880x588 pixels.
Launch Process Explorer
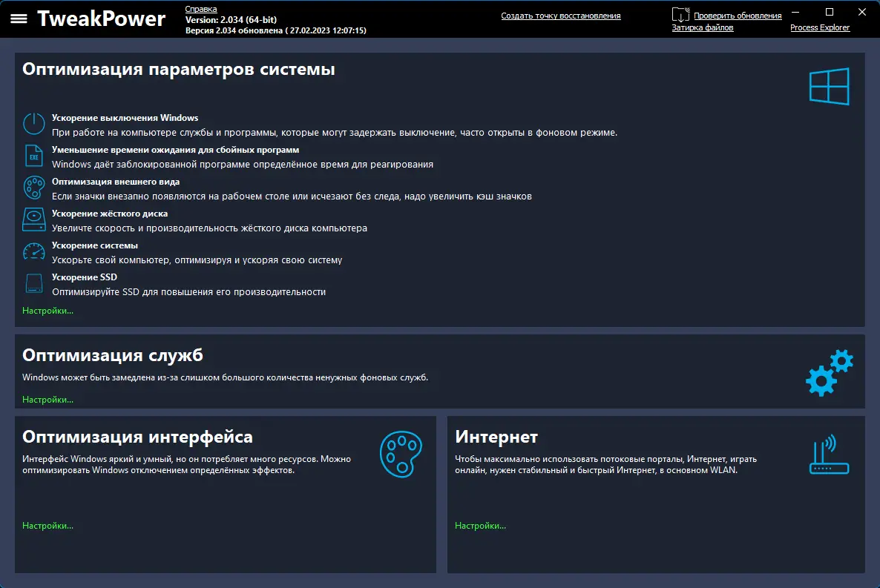pos(820,27)
